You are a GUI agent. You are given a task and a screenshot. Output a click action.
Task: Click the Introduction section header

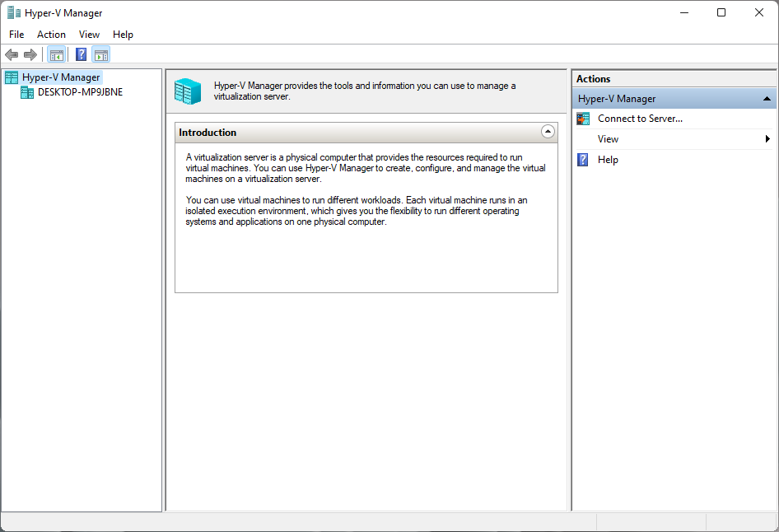[x=366, y=133]
